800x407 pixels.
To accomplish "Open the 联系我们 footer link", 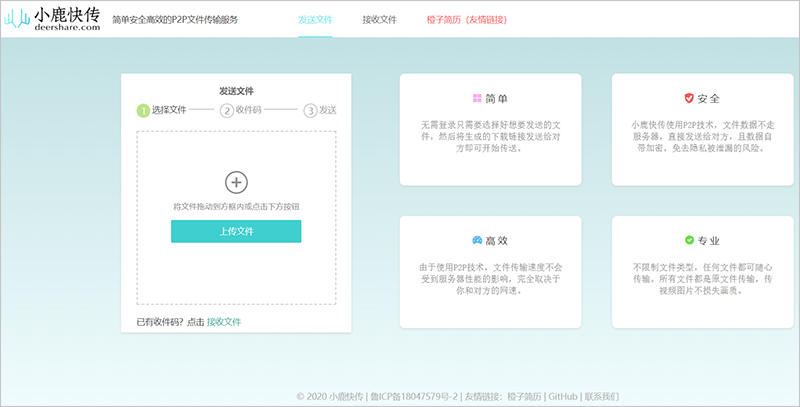I will pos(602,397).
